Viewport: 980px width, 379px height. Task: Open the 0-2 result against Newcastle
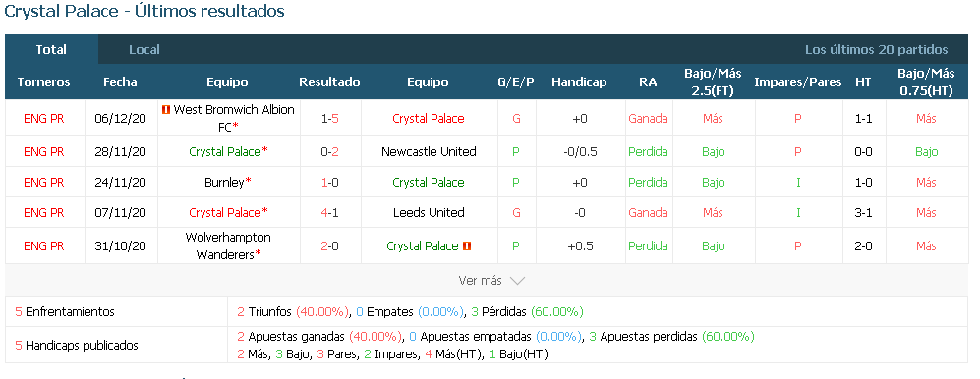click(329, 152)
